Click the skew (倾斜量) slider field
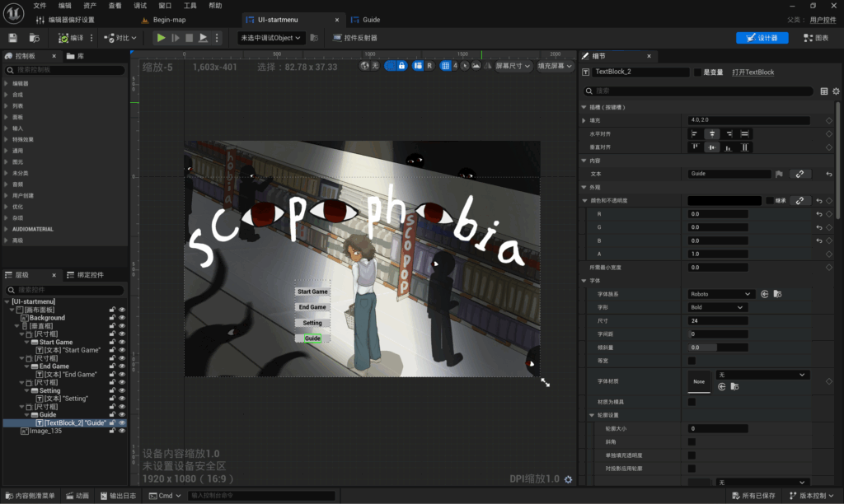Screen dimensions: 844x504 click(x=718, y=348)
